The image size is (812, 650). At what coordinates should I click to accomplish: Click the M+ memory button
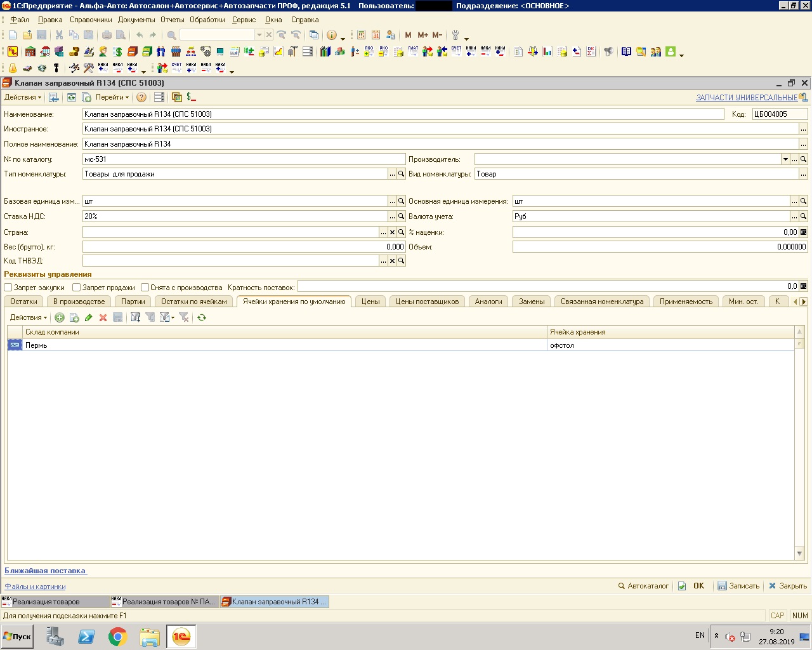pyautogui.click(x=422, y=35)
